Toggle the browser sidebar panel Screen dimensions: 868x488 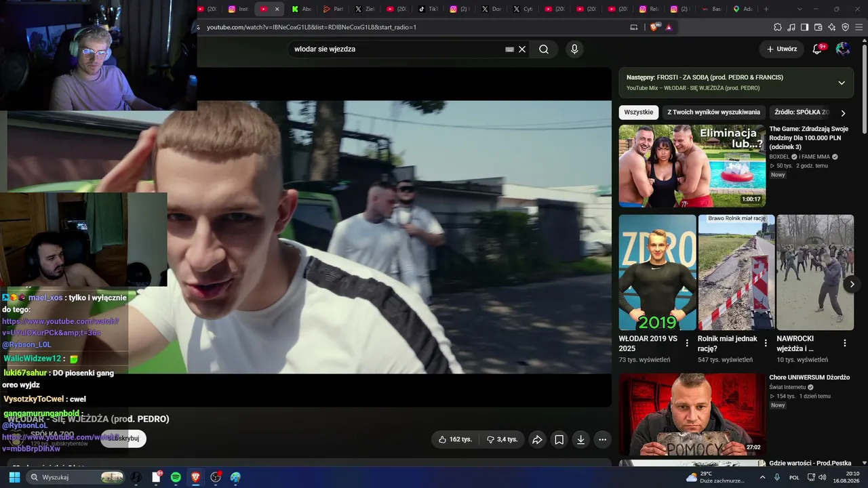point(805,27)
